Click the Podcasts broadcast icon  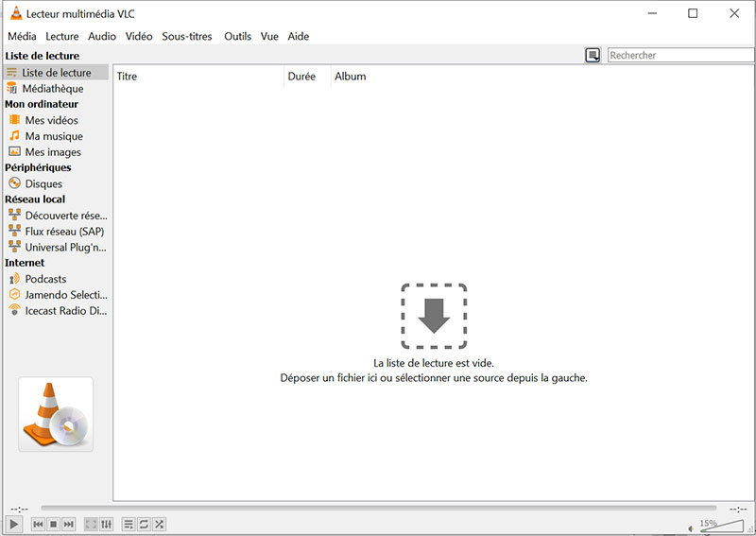click(x=15, y=278)
